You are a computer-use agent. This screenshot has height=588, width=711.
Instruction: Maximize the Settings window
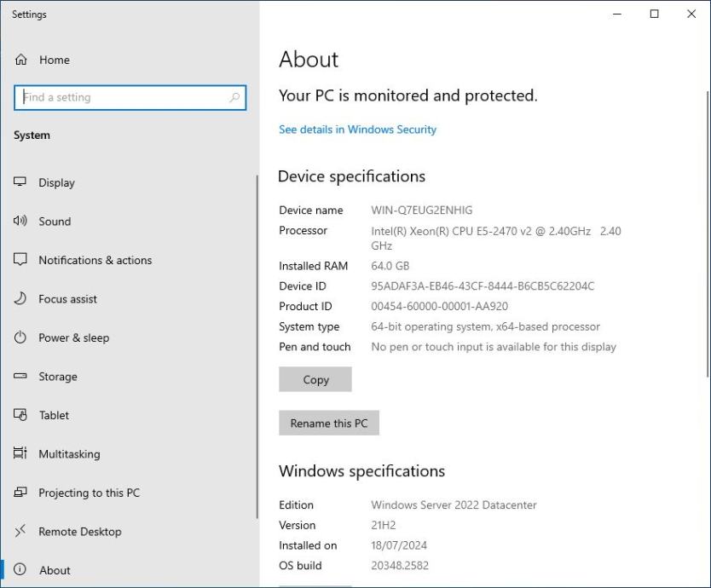654,14
